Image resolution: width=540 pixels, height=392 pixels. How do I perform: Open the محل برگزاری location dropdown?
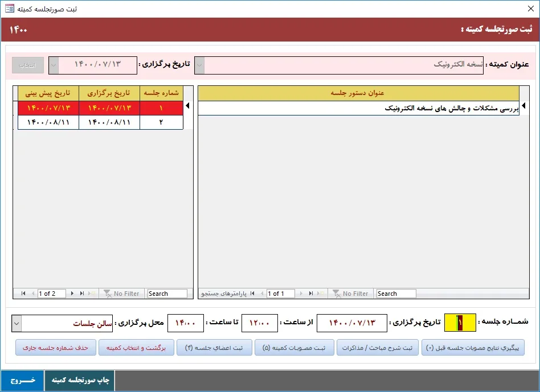point(17,324)
